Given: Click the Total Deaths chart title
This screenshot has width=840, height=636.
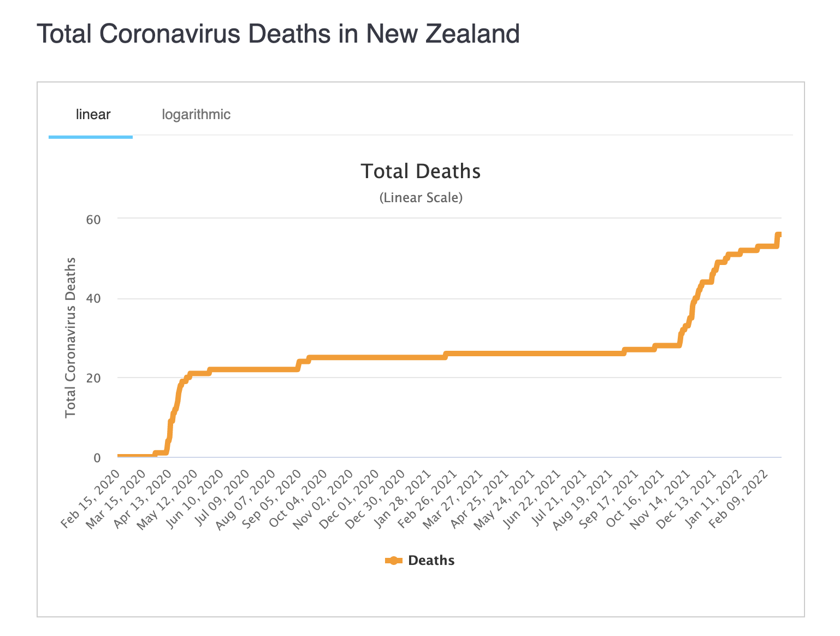Looking at the screenshot, I should point(421,172).
